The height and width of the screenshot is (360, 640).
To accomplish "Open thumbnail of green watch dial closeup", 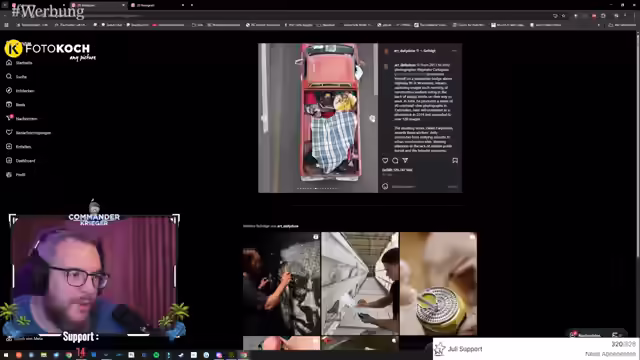I will pos(438,284).
